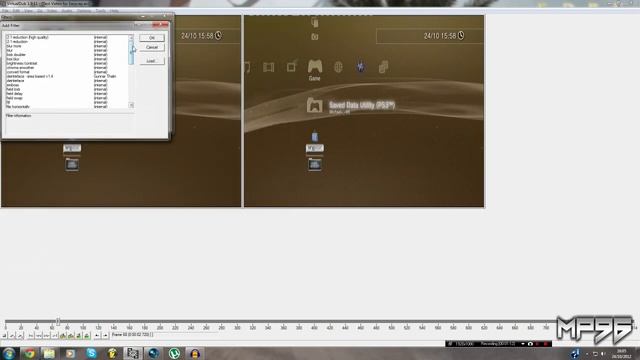The image size is (640, 360).
Task: Click the Bluetooth tray icon
Action: click(575, 353)
